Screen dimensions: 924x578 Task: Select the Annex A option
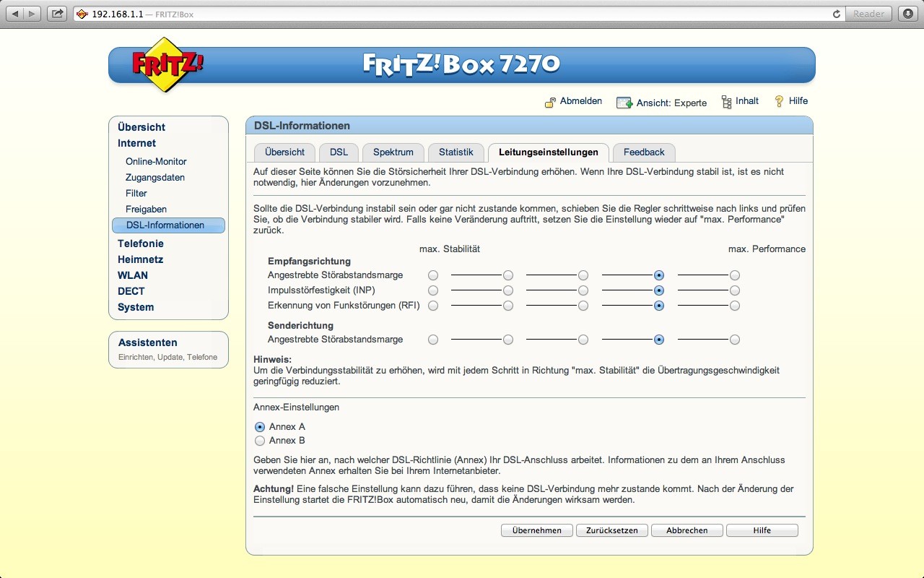point(260,427)
